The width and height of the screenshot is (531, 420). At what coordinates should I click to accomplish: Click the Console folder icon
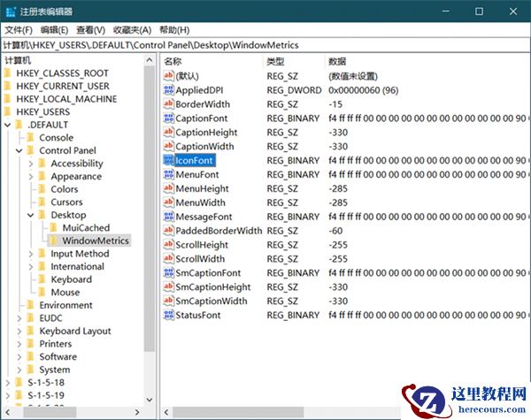[30, 137]
